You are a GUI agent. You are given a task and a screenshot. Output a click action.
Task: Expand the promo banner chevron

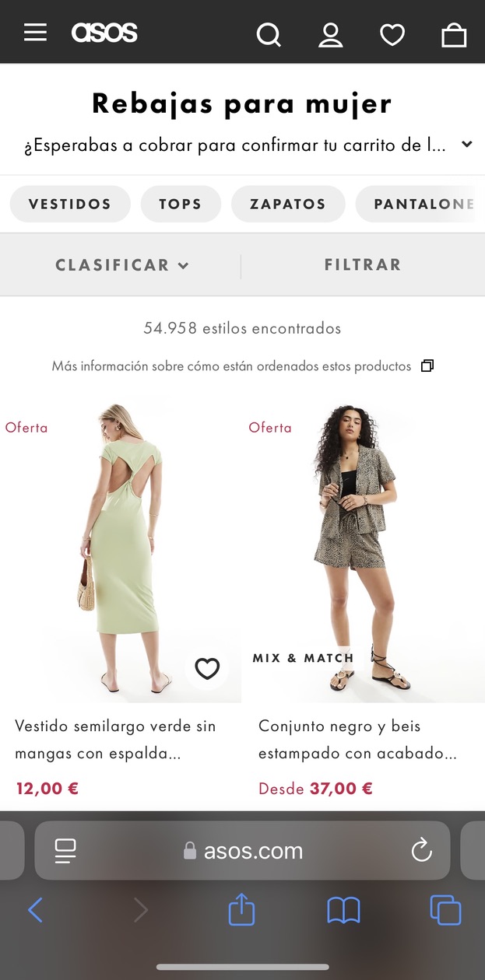466,145
